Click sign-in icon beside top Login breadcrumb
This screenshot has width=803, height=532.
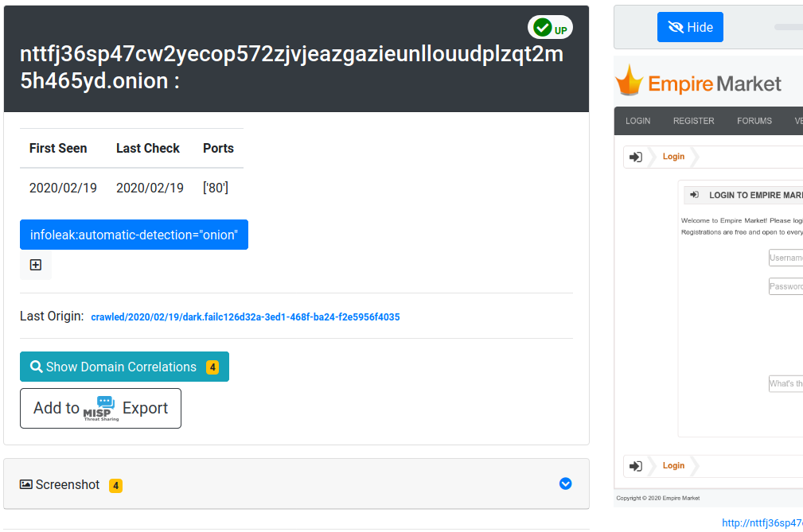point(635,157)
